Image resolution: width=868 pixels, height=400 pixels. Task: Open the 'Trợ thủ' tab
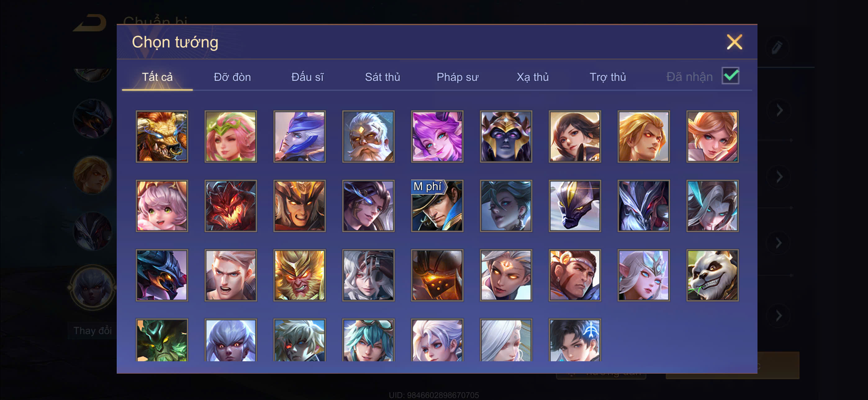tap(608, 77)
